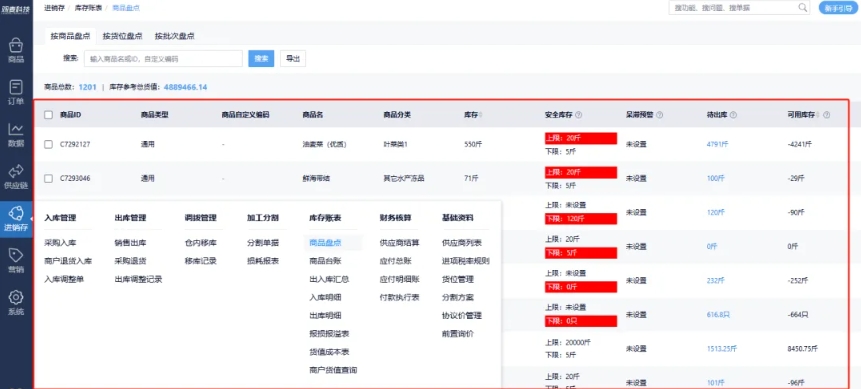Focus the top global search field

click(x=739, y=8)
